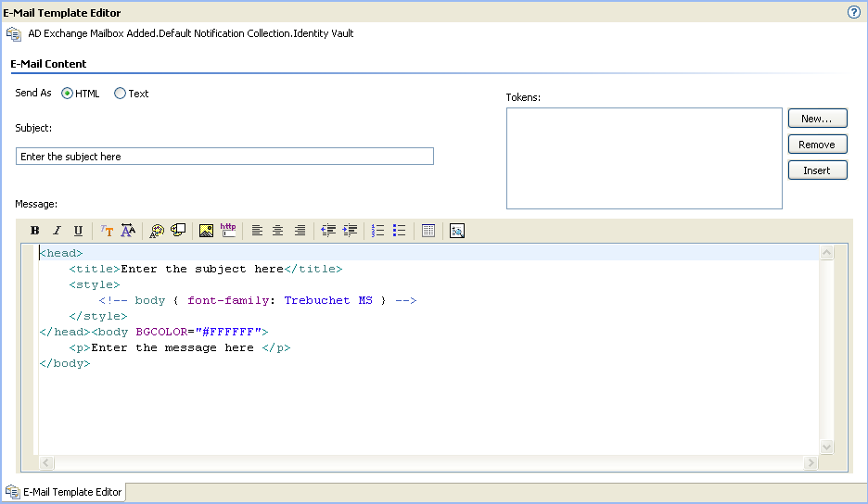Click the message editor's scroll-down arrow
868x504 pixels.
coord(826,447)
